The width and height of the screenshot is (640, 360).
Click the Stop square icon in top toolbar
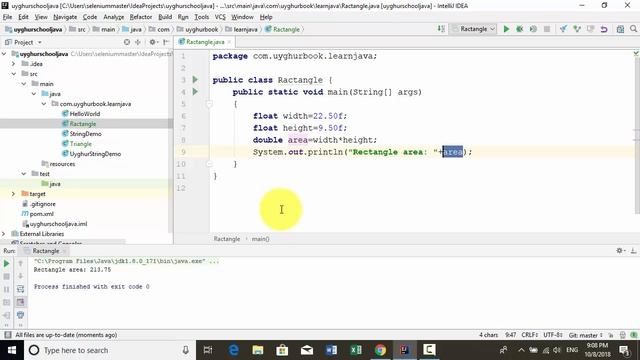tap(547, 29)
